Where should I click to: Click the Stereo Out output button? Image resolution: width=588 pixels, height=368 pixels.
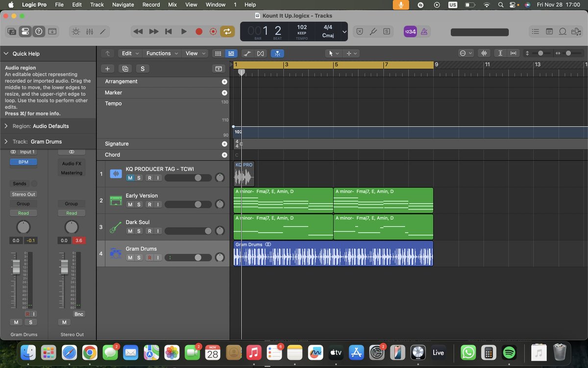coord(23,194)
